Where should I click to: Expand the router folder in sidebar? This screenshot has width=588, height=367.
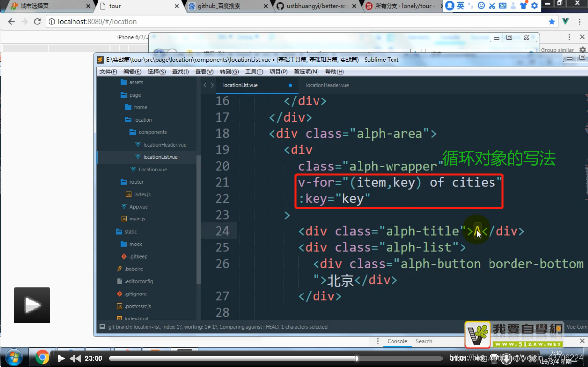coord(132,182)
